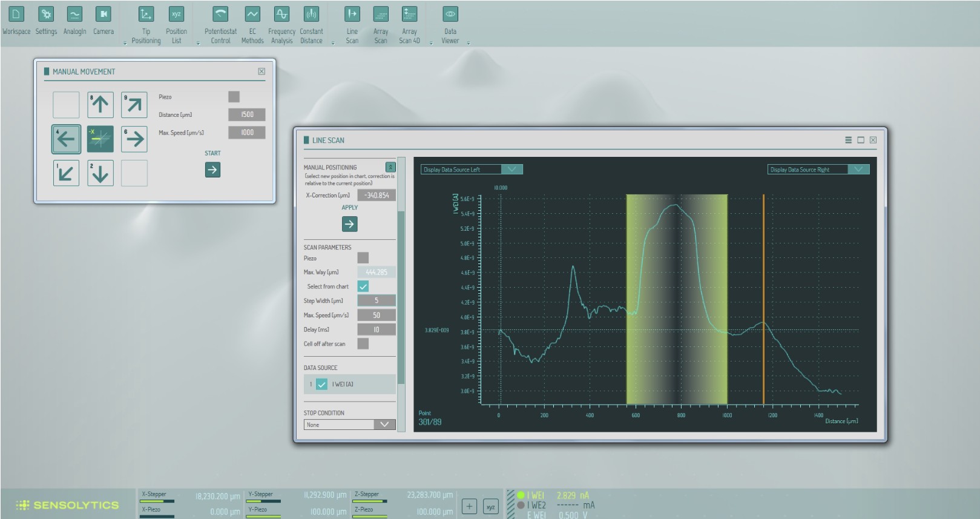The image size is (980, 519).
Task: Edit Delay [ms] field
Action: (377, 329)
